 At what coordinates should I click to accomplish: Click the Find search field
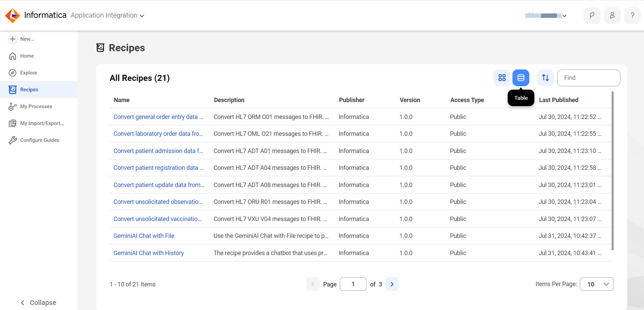click(589, 78)
